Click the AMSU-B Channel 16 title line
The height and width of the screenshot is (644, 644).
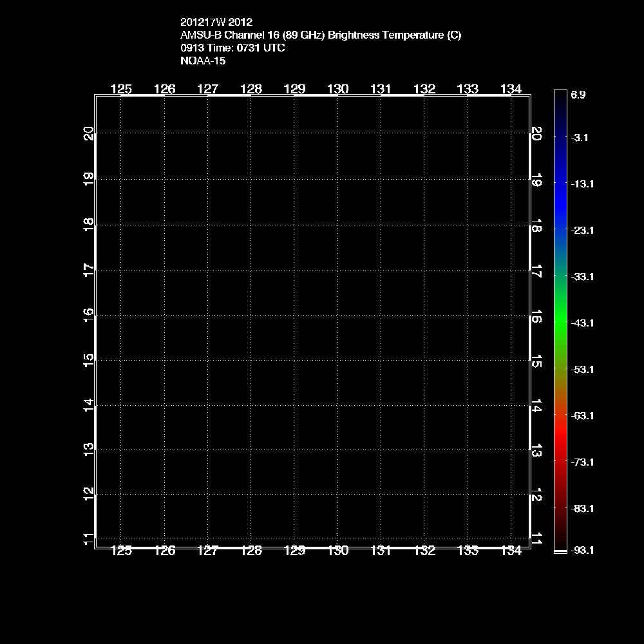[321, 35]
